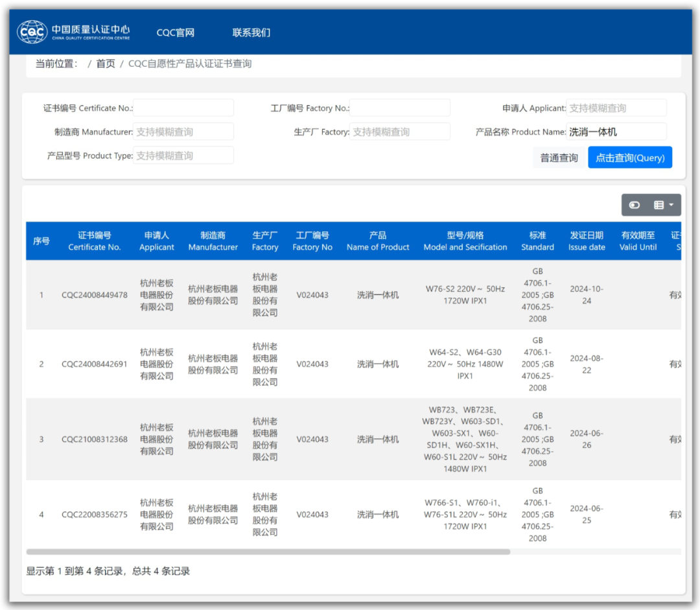700x610 pixels.
Task: Click applicant 杭州老板电器股份有限公司 in row 4
Action: click(x=157, y=515)
